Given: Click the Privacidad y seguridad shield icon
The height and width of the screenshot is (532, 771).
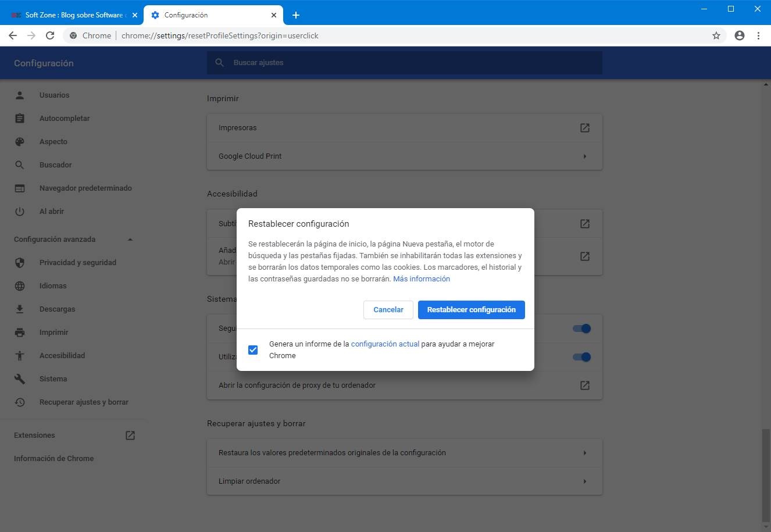Looking at the screenshot, I should (20, 262).
